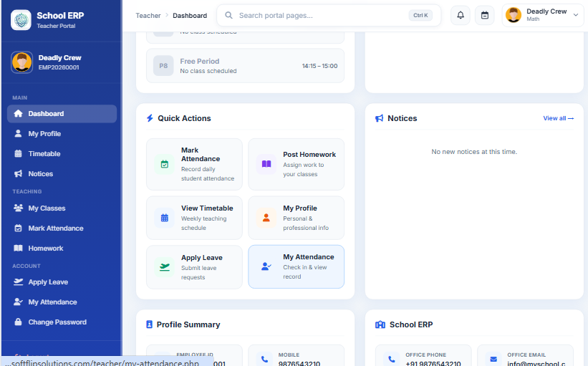Image resolution: width=588 pixels, height=366 pixels.
Task: Click Apply Leave green plane icon
Action: 165,267
